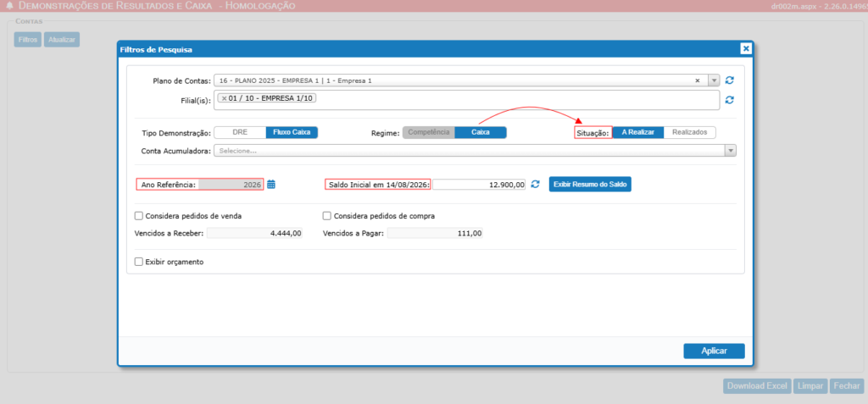Click the Ano Referência 2026 field
Viewport: 868px width, 404px height.
tap(231, 185)
